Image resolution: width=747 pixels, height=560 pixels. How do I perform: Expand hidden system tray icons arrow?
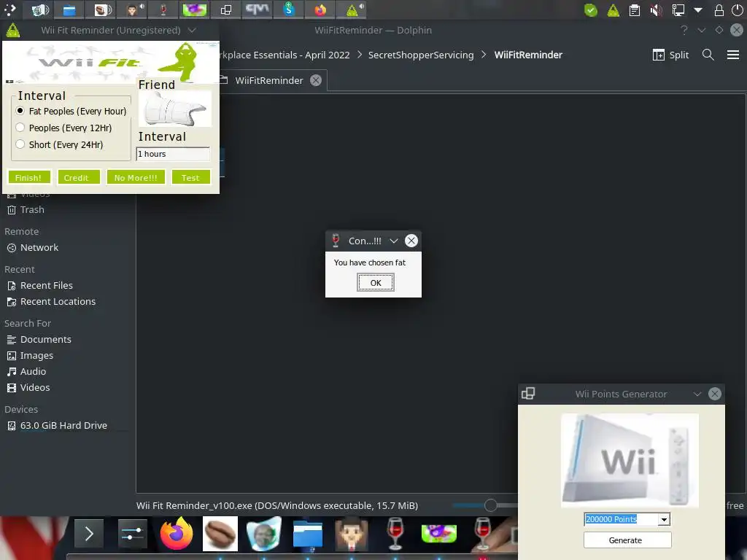[698, 10]
